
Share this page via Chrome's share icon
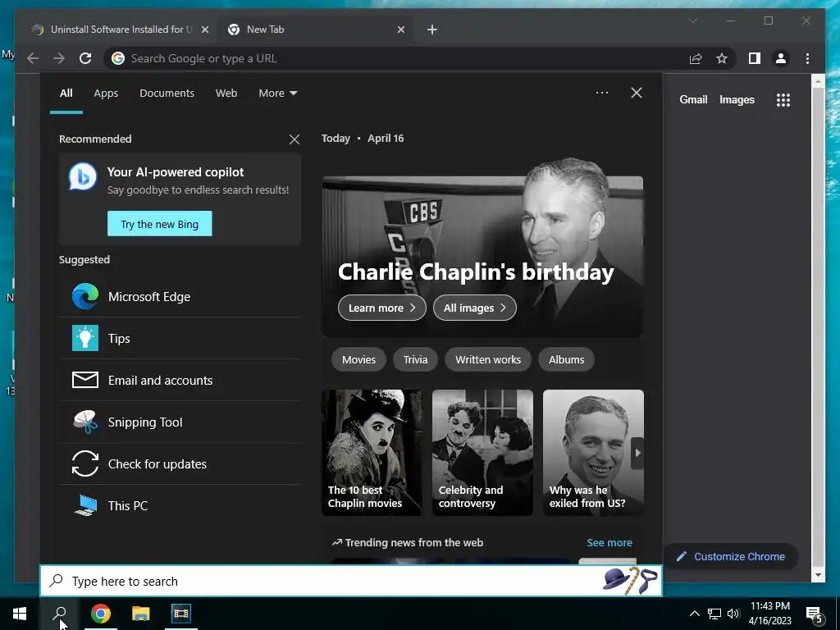pos(696,58)
